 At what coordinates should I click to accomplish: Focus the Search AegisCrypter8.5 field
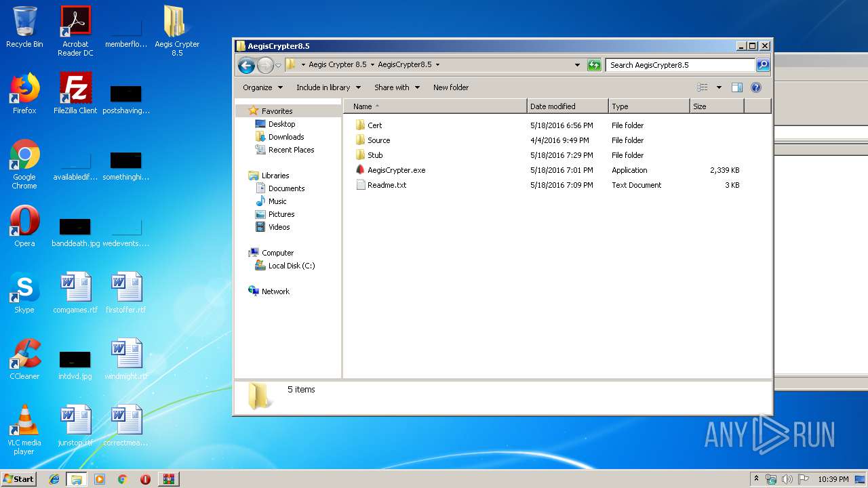click(x=680, y=65)
